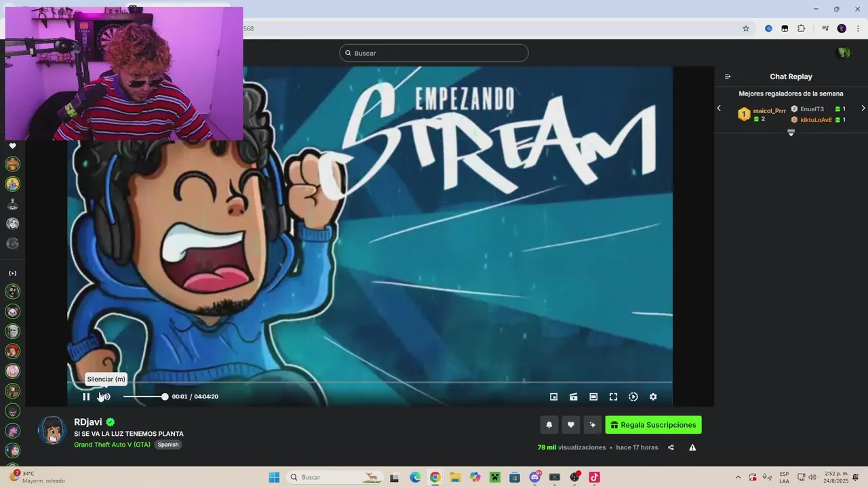
Task: Open the Chrome extensions puzzle menu
Action: click(x=801, y=28)
